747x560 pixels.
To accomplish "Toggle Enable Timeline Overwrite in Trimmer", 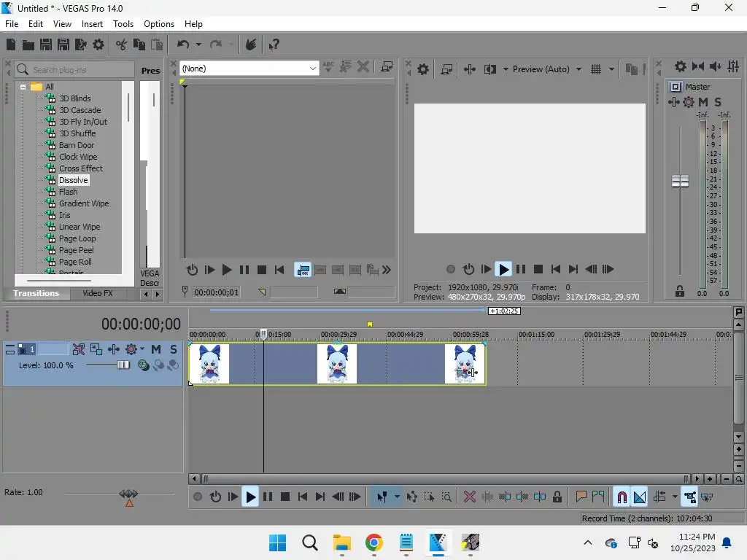I will point(303,270).
